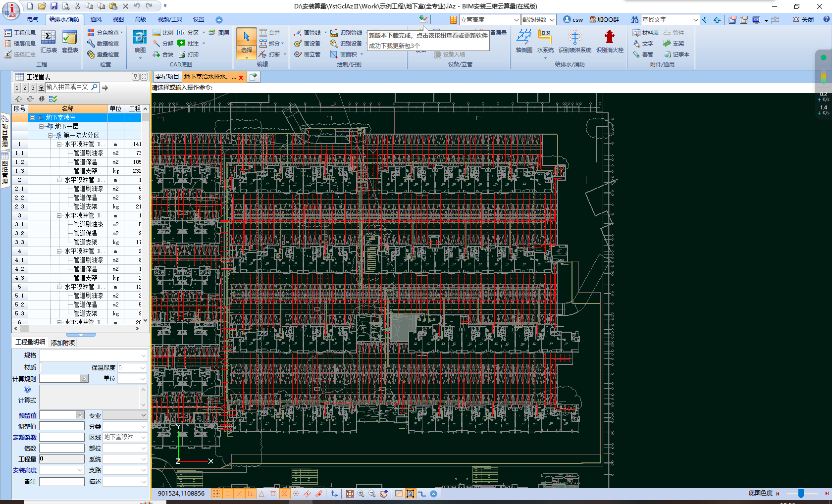832x504 pixels.
Task: Open the 区域 地下室喷淋 dropdown
Action: 144,438
